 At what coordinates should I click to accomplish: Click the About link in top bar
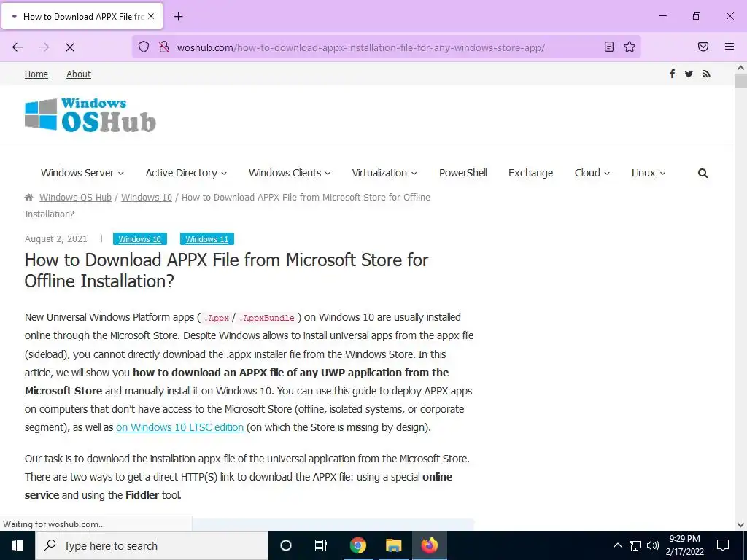point(79,74)
